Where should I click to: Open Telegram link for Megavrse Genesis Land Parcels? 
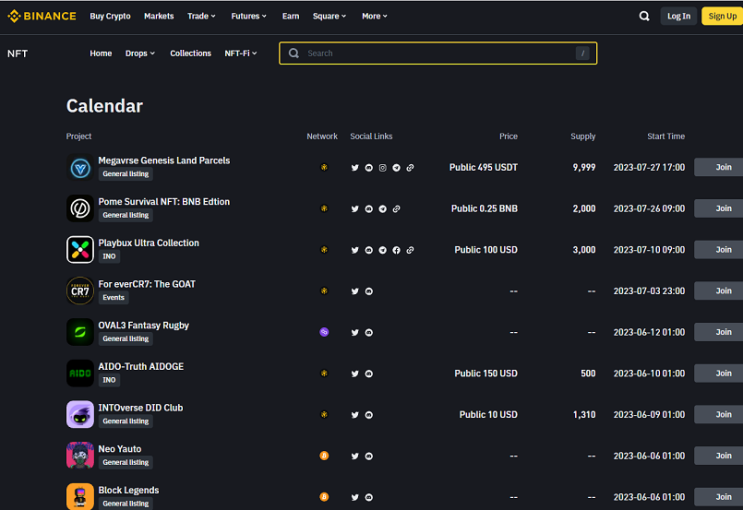click(396, 168)
